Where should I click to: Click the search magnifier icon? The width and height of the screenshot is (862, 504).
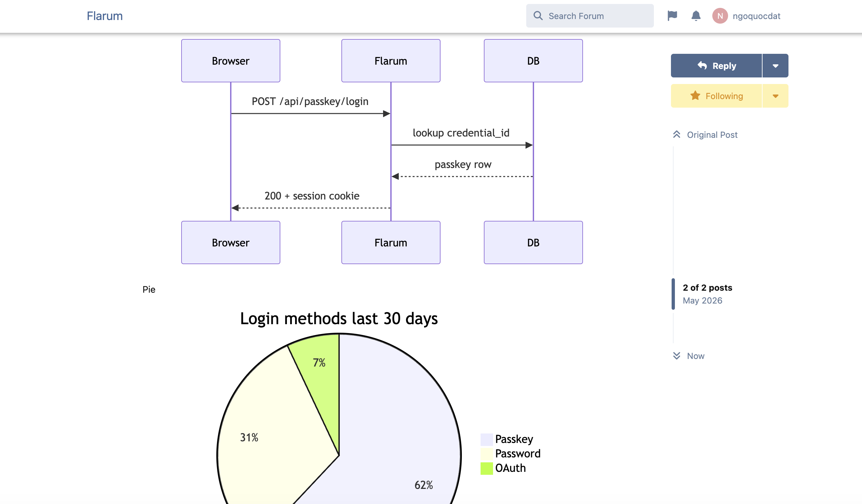point(538,16)
